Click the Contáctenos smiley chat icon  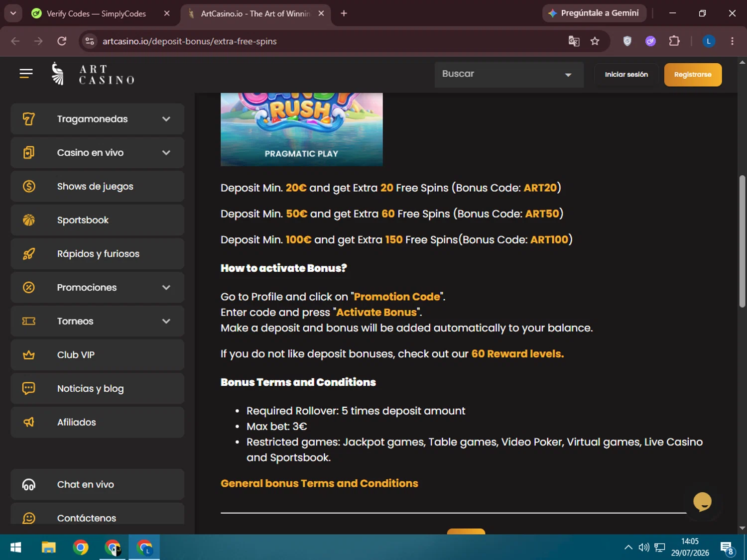[x=29, y=518]
